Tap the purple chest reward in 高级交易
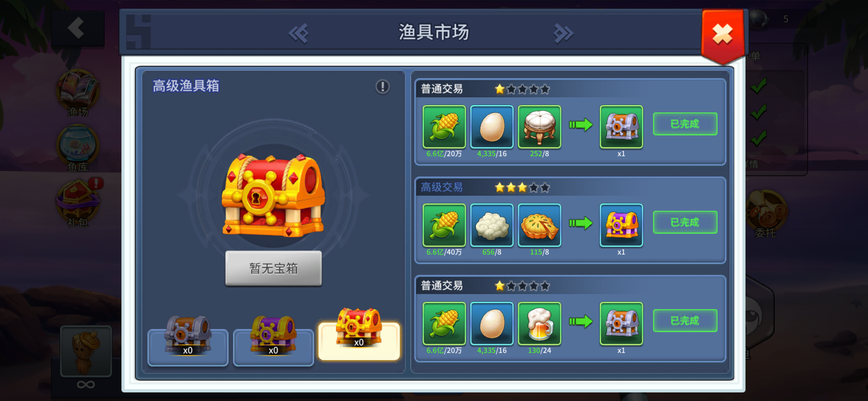Viewport: 868px width, 401px height. coord(621,225)
